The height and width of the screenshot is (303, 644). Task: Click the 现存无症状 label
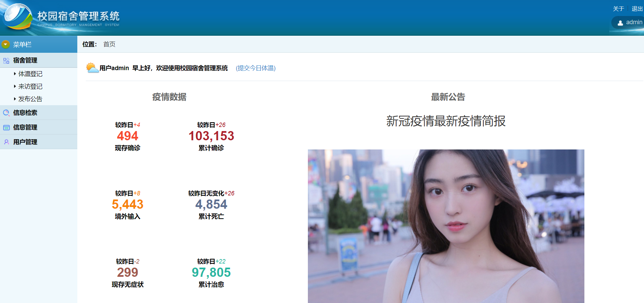128,285
